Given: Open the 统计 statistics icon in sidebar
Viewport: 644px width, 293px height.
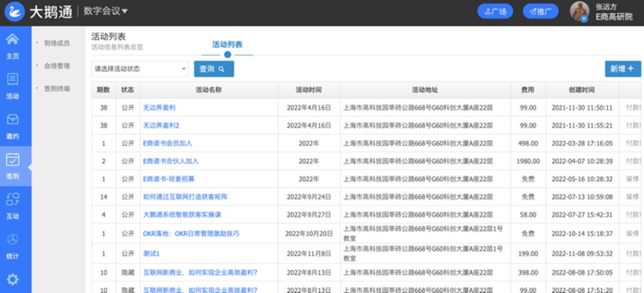Looking at the screenshot, I should 13,239.
